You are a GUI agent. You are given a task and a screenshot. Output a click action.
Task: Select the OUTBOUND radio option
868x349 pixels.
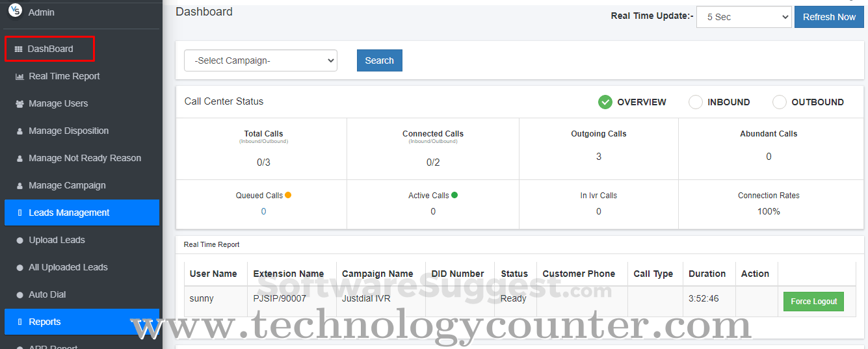[780, 102]
